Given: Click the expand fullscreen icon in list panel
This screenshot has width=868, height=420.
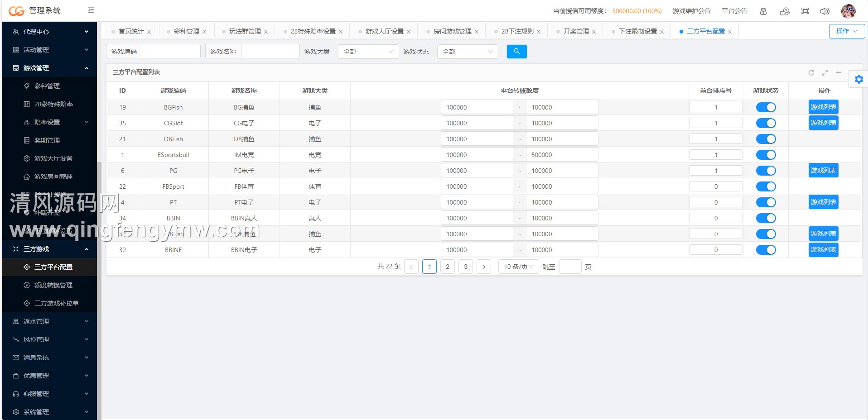Looking at the screenshot, I should [825, 73].
